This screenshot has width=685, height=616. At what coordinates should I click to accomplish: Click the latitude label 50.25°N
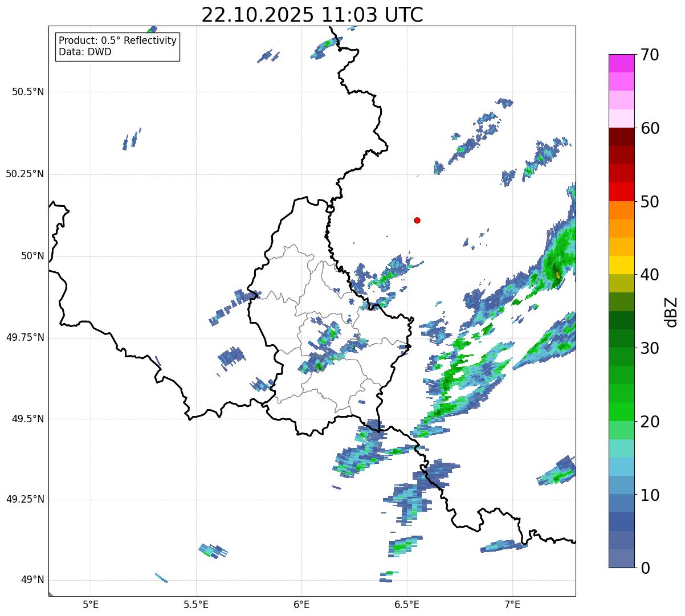click(25, 174)
